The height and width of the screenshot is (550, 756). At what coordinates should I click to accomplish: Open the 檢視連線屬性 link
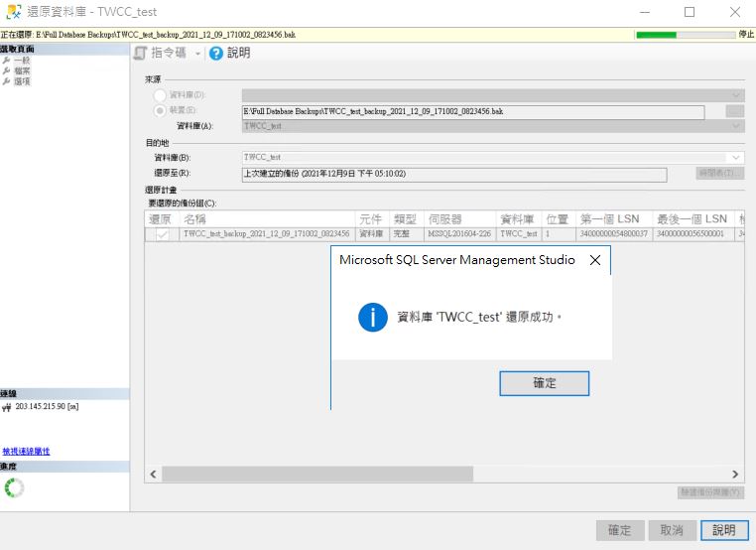point(26,452)
